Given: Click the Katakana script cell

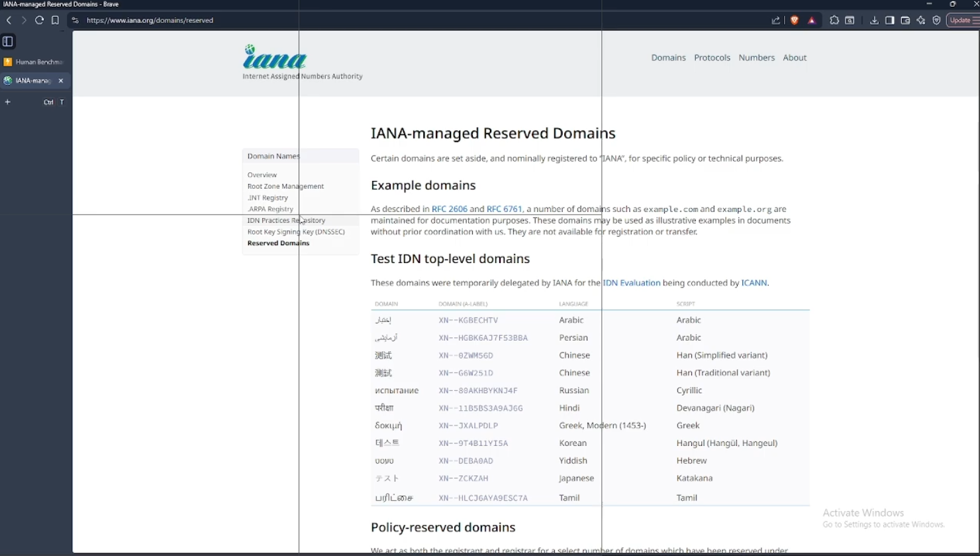Looking at the screenshot, I should (695, 478).
